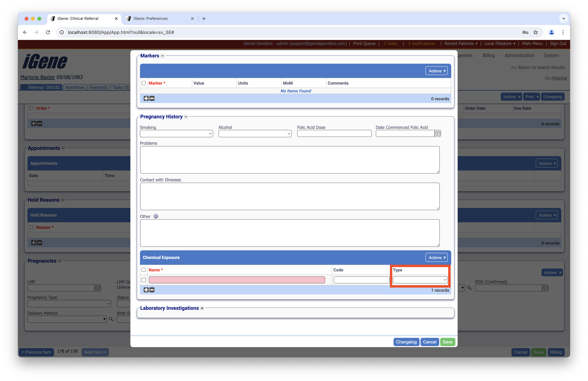The width and height of the screenshot is (588, 381).
Task: Switch to iGene: Preferences tab
Action: tap(151, 19)
